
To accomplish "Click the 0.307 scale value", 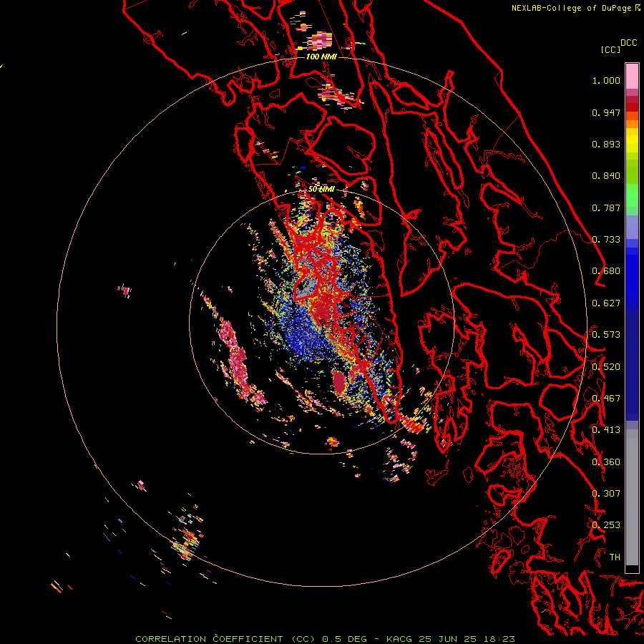I will coord(606,493).
